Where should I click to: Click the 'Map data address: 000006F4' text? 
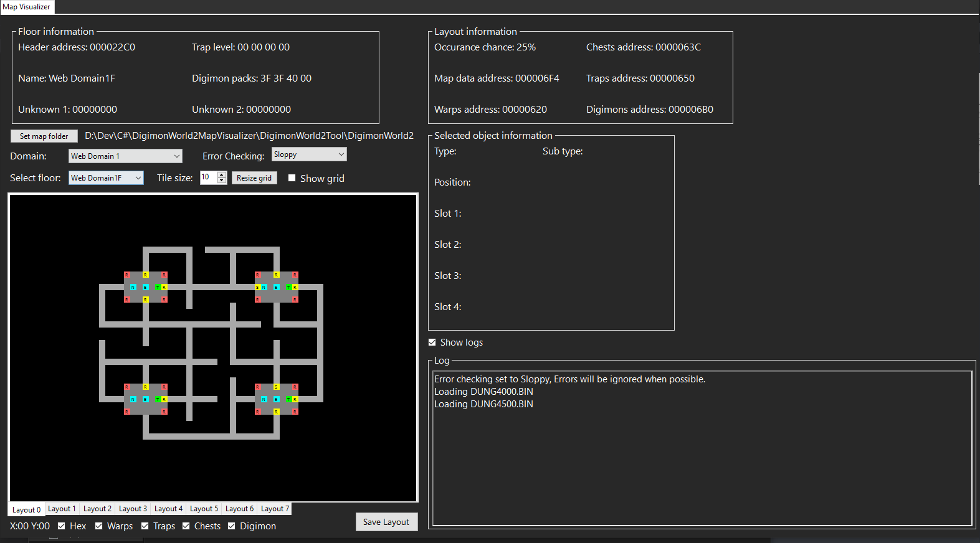pyautogui.click(x=497, y=78)
